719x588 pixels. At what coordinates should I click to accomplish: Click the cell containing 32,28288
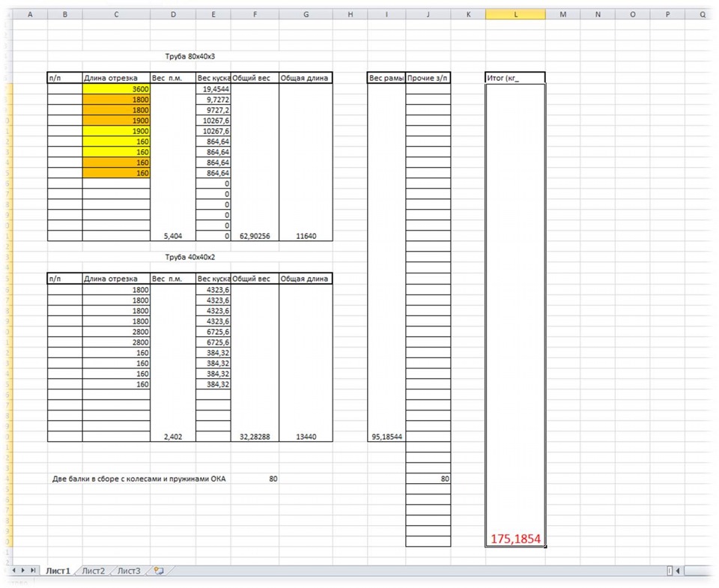[255, 437]
